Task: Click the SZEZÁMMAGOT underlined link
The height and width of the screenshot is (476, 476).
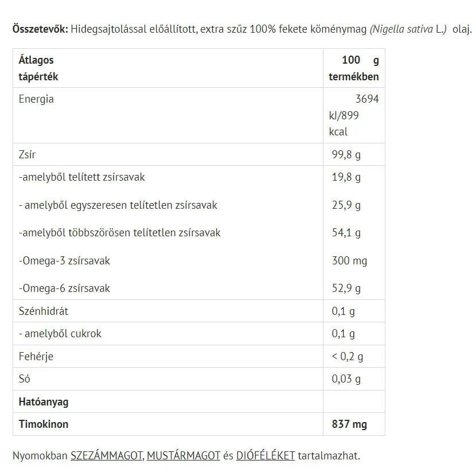Action: (x=107, y=456)
